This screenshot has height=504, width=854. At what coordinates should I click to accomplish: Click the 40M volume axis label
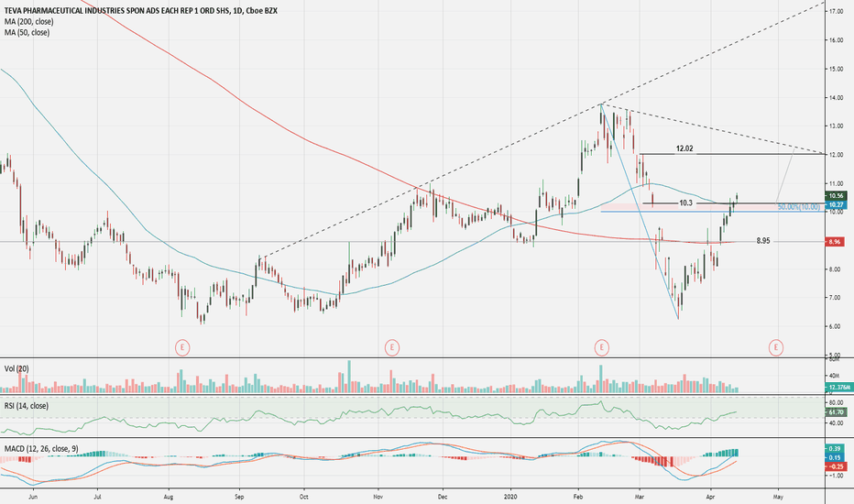coord(835,376)
